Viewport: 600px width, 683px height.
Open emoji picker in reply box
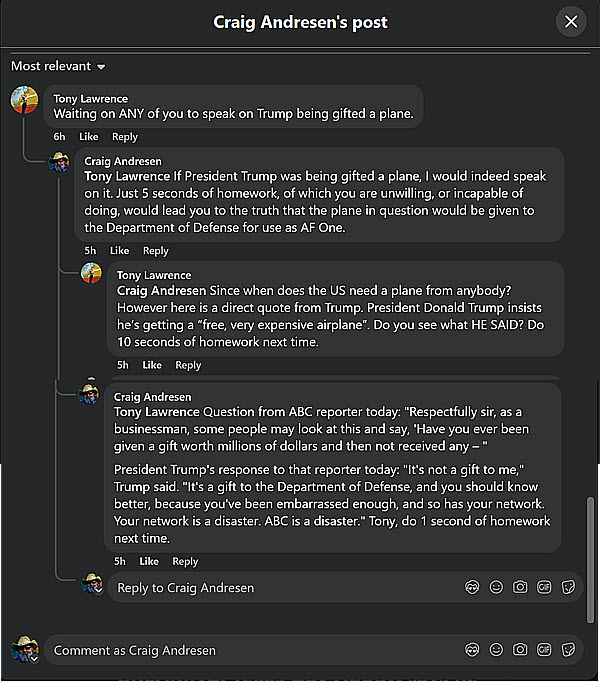[x=496, y=587]
